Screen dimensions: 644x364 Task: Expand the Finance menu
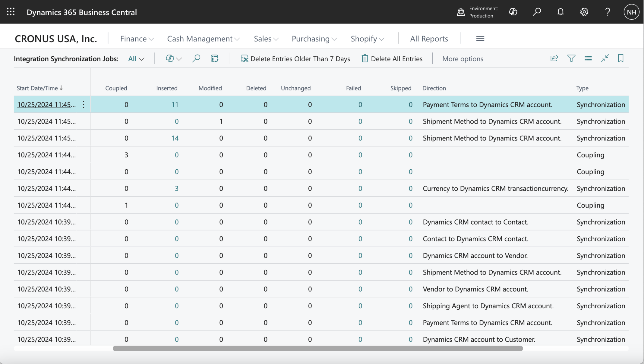137,39
